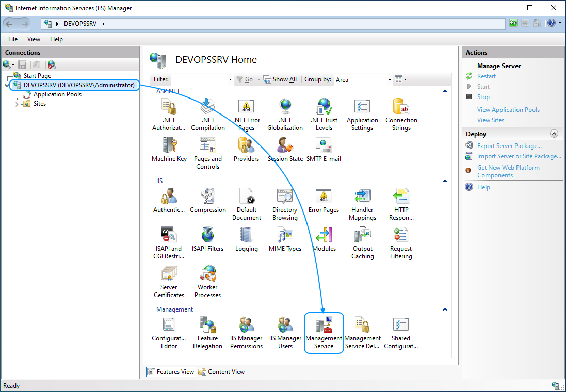Open ISAPI and CGI Restrictions
Screen dimensions: 566x392
[x=169, y=243]
